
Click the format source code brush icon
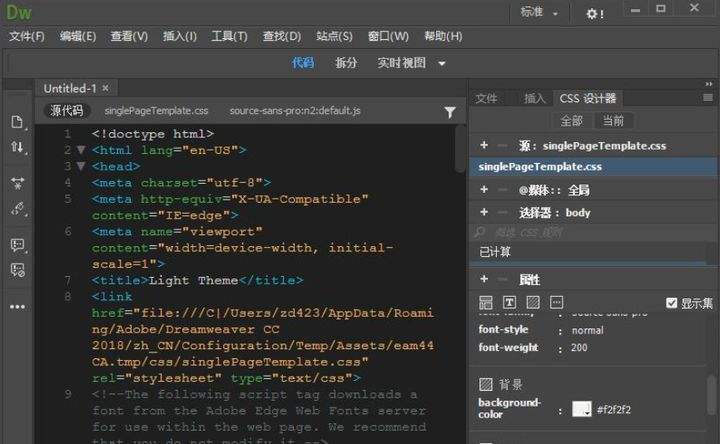tap(17, 209)
